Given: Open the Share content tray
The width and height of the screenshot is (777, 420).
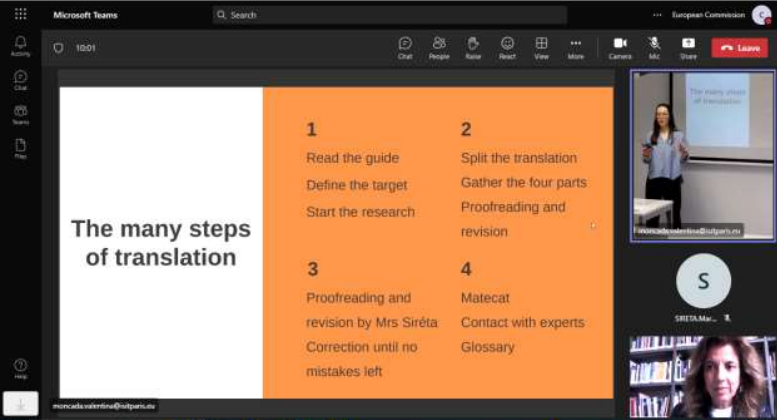Looking at the screenshot, I should coord(688,46).
